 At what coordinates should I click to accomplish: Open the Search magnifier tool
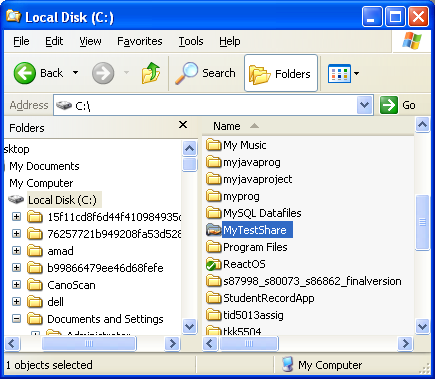pyautogui.click(x=205, y=73)
